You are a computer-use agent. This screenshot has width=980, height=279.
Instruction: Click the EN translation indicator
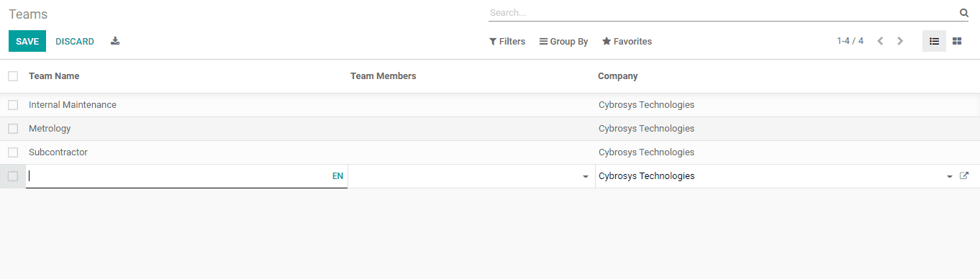[x=337, y=175]
